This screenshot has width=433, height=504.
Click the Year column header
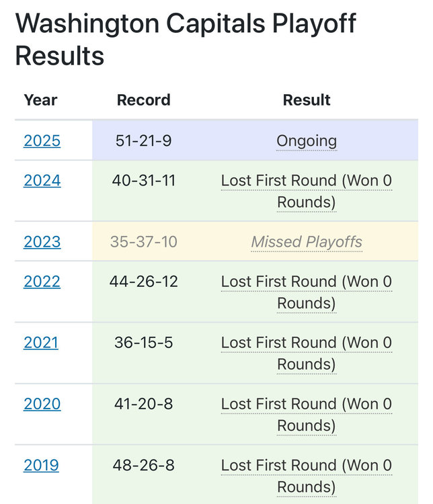point(40,100)
